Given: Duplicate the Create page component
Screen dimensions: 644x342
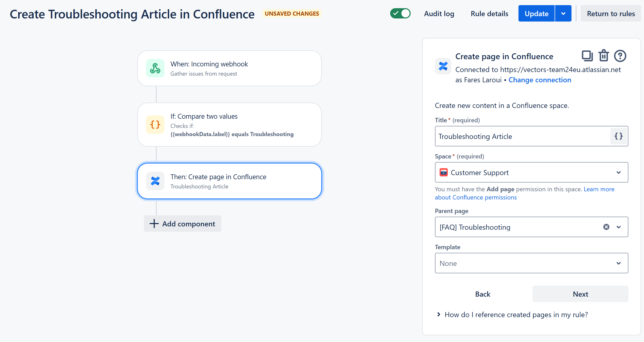Looking at the screenshot, I should point(587,56).
